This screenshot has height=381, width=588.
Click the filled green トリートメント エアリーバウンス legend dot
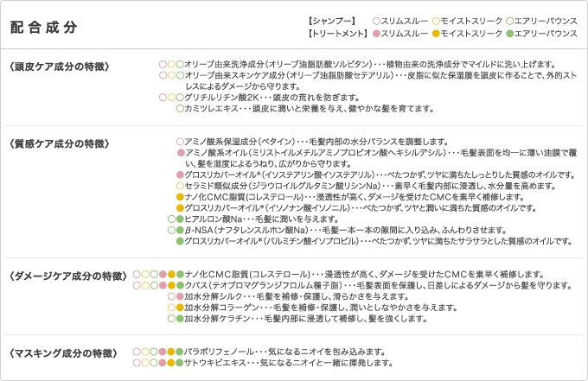[x=509, y=34]
